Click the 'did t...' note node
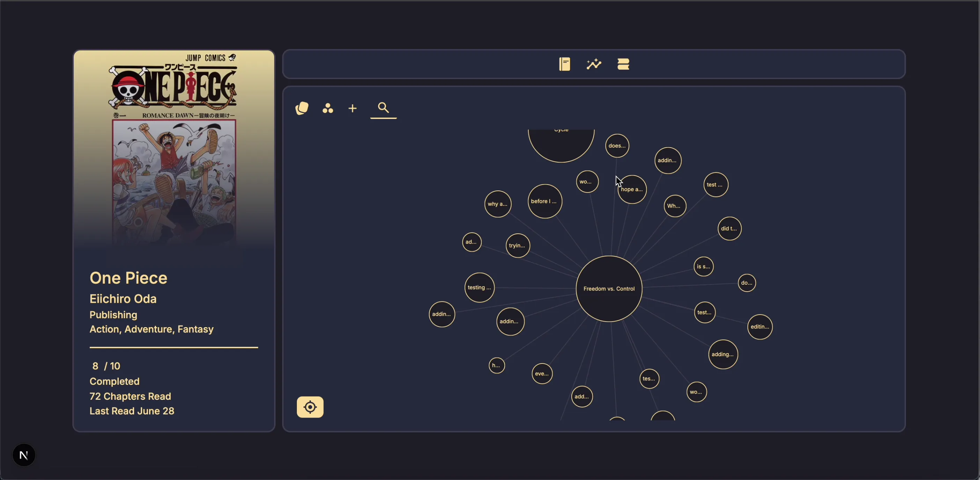 [729, 228]
